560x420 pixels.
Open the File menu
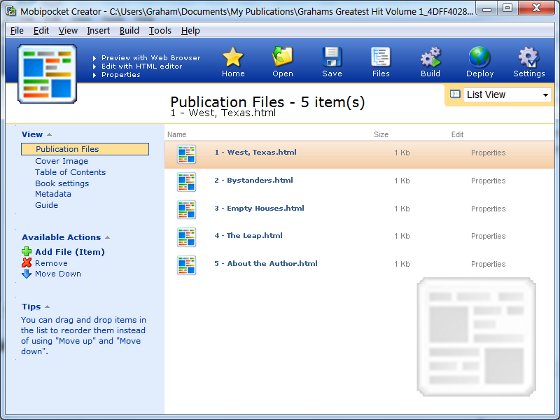tap(17, 31)
